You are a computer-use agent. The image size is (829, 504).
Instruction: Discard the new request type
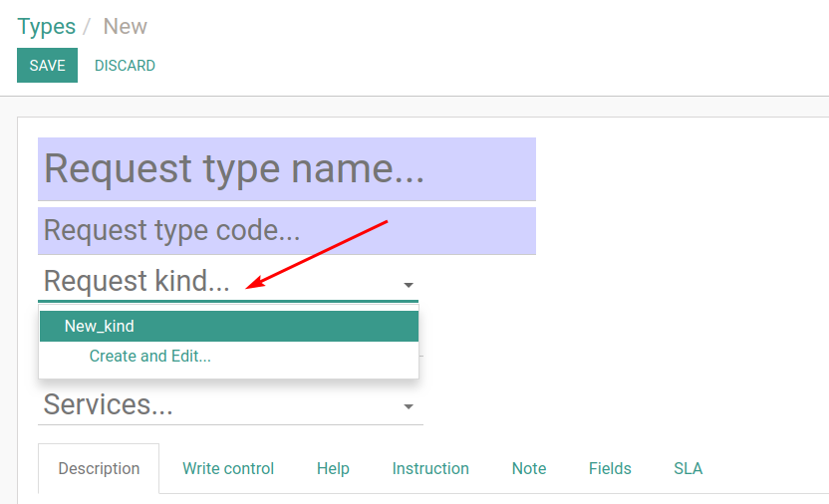(x=125, y=66)
